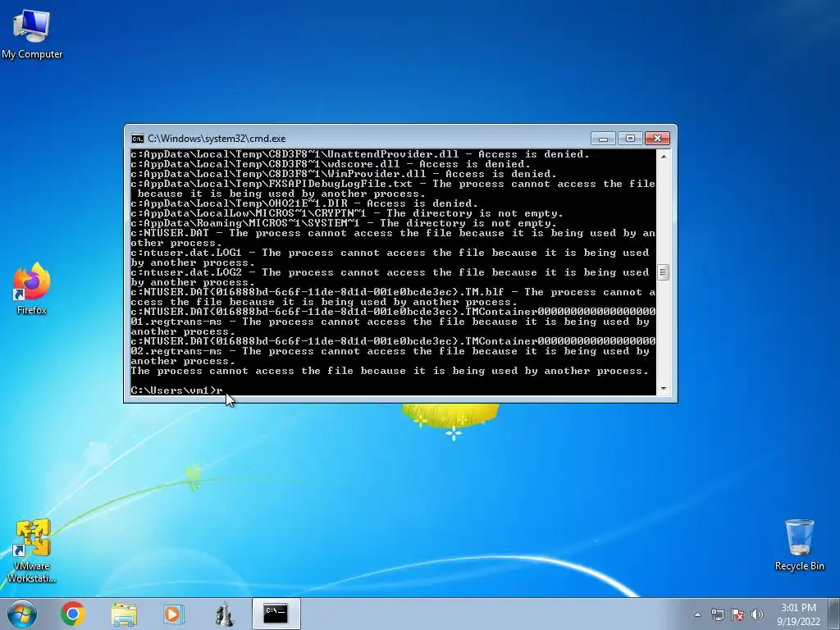Click the line with UnattendProvider.dll
This screenshot has height=630, width=840.
point(360,154)
